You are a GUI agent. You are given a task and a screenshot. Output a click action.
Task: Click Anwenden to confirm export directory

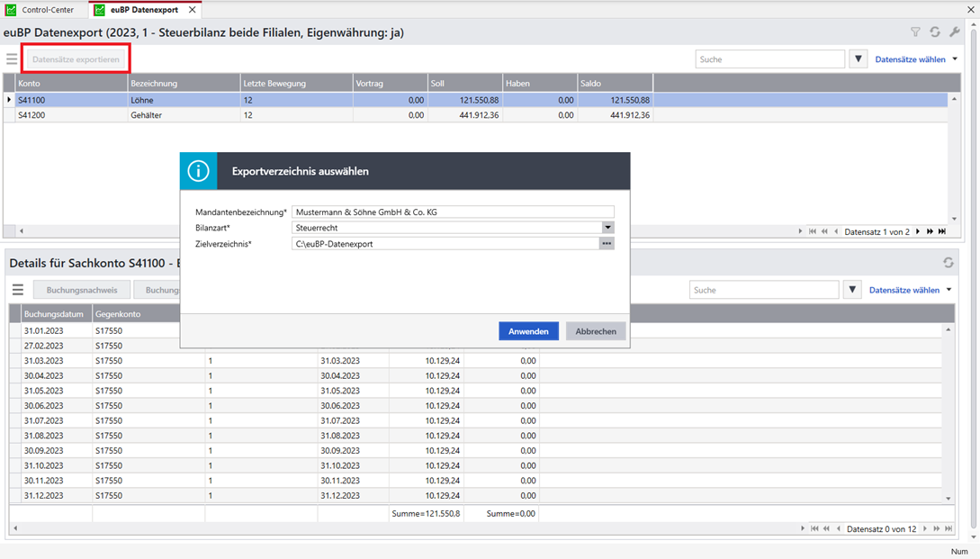pos(528,331)
